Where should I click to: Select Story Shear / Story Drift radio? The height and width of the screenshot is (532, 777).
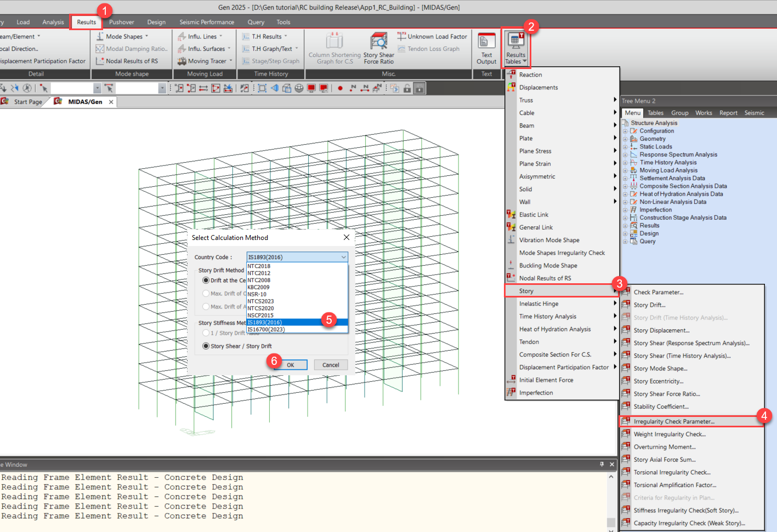pyautogui.click(x=206, y=346)
